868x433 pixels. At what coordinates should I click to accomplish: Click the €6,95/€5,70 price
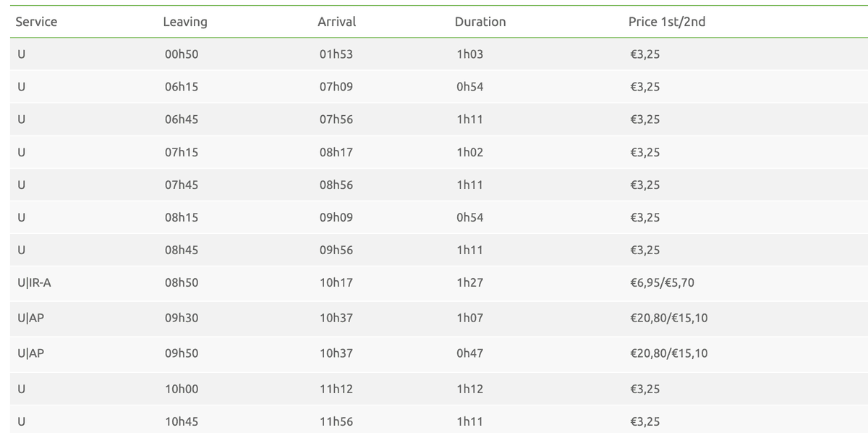(662, 282)
